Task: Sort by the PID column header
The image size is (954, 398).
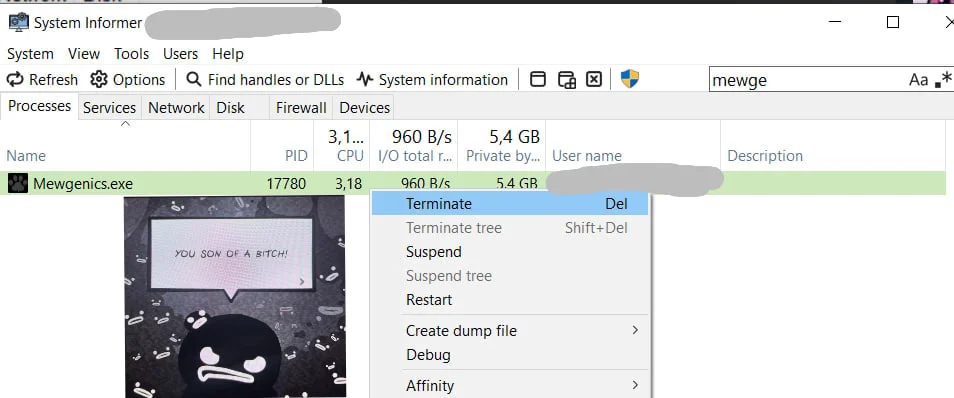Action: pos(282,146)
